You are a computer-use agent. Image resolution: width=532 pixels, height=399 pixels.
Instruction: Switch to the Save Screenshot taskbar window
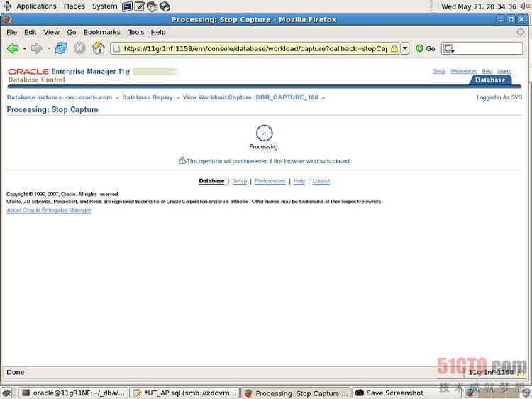tap(394, 393)
